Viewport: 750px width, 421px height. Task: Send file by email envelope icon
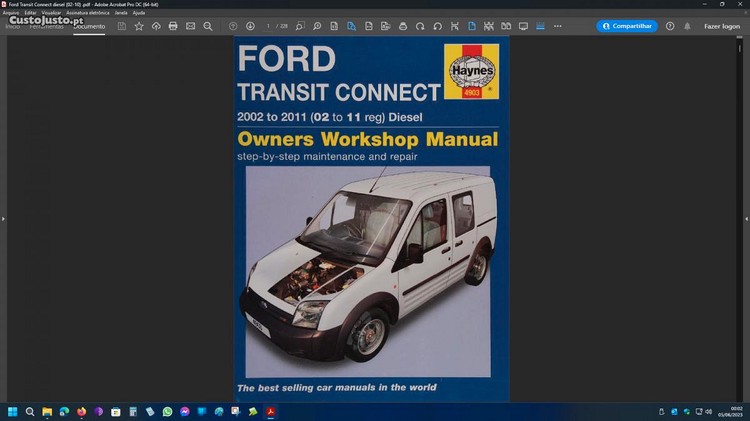(x=190, y=26)
